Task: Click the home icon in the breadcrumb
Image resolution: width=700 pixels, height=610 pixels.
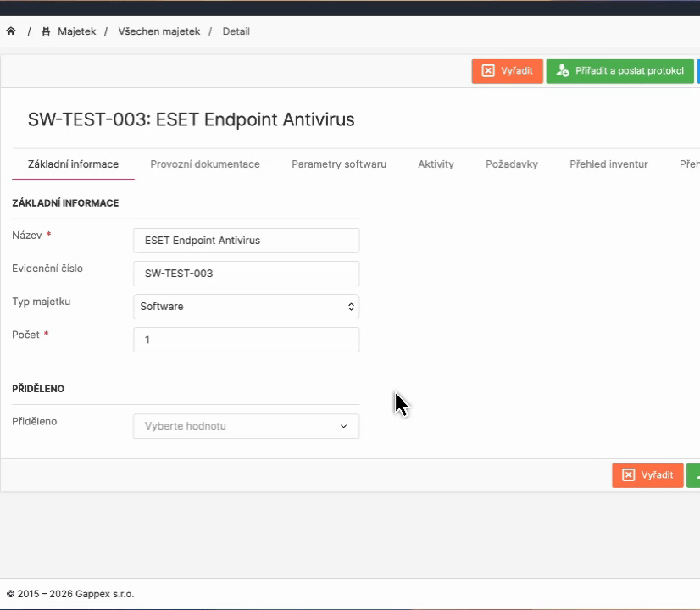Action: point(11,31)
